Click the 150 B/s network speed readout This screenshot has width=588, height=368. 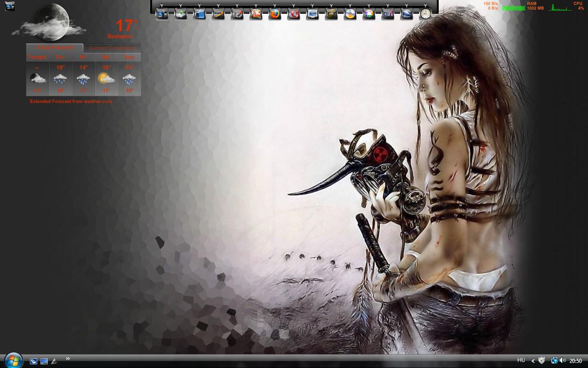491,4
